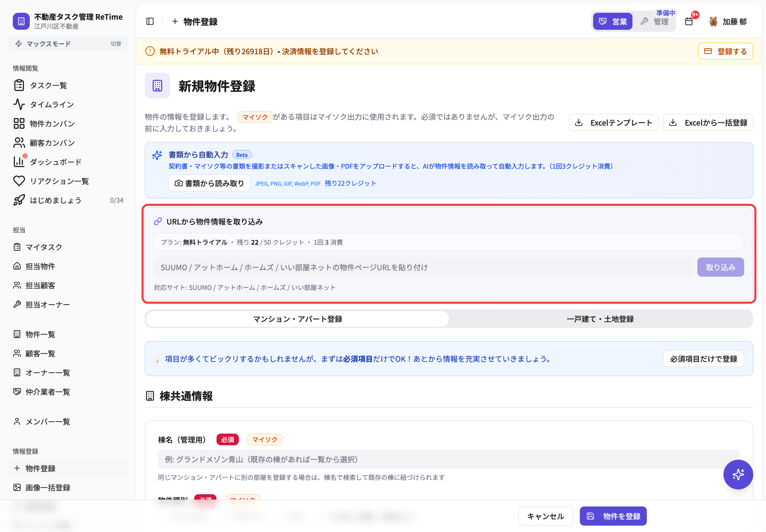Switch to 営業 mode
Screen dimensions: 766x532
(612, 22)
